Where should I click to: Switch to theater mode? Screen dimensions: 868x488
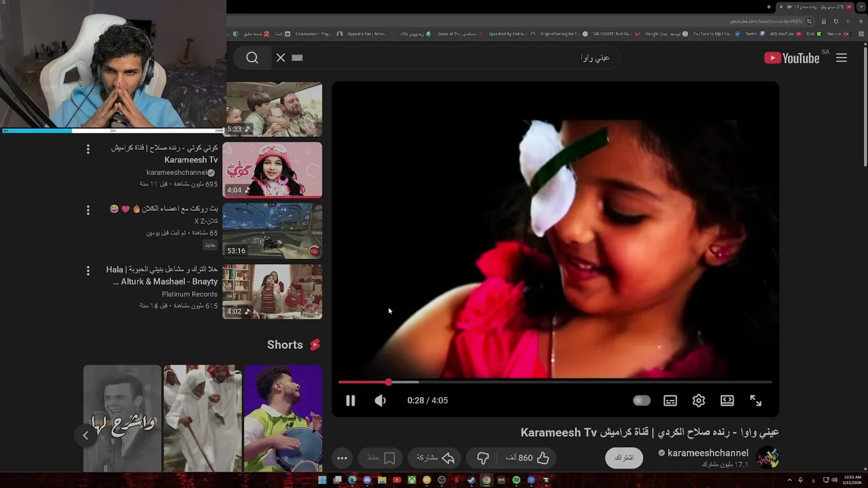(x=727, y=401)
